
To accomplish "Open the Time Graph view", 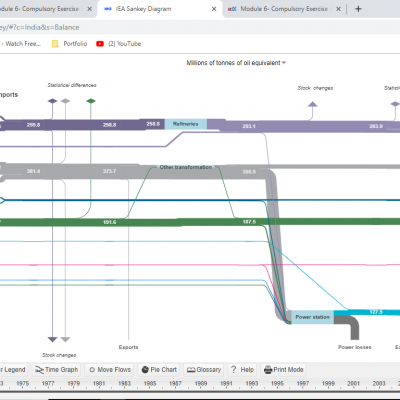I will (x=57, y=370).
